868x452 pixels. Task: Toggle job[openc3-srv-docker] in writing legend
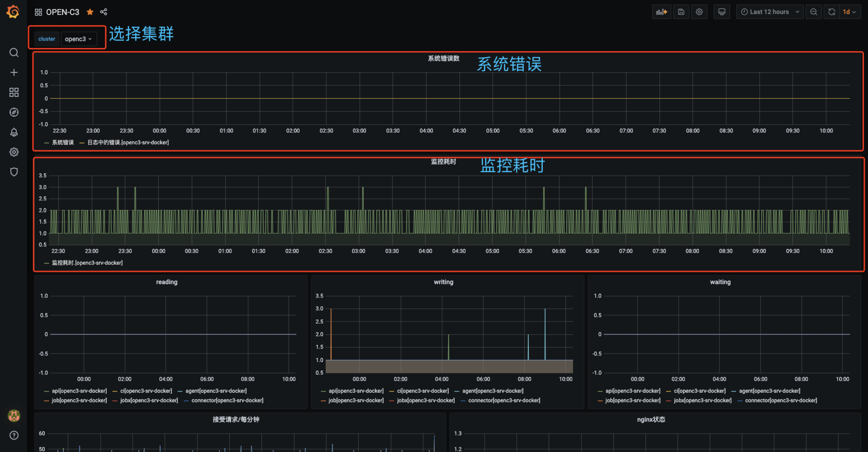pos(356,400)
